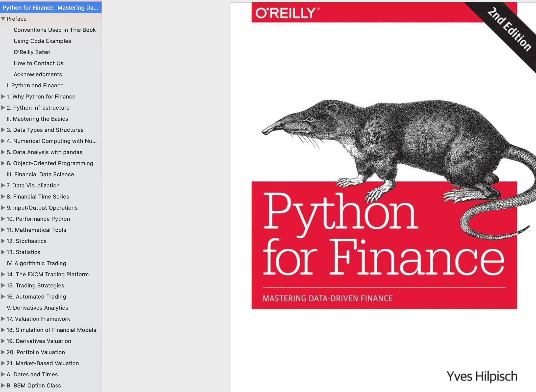Open 3. Data Types and Structures
Screen dimensions: 536x392
coord(45,130)
